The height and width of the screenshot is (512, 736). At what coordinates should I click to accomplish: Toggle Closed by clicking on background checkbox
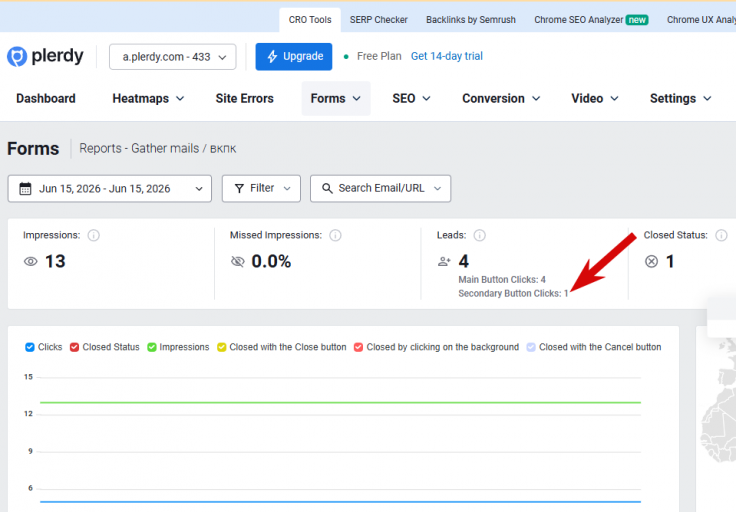[358, 347]
